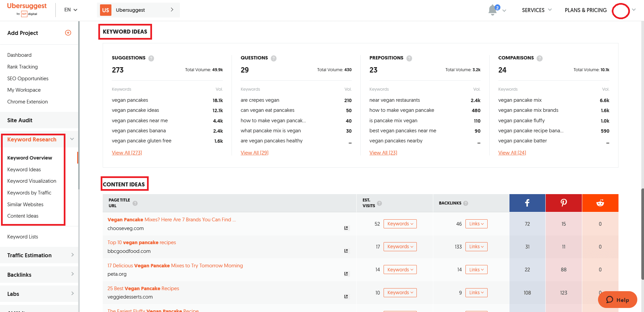Go to Dashboard in sidebar
Viewport: 644px width, 312px height.
click(x=19, y=55)
